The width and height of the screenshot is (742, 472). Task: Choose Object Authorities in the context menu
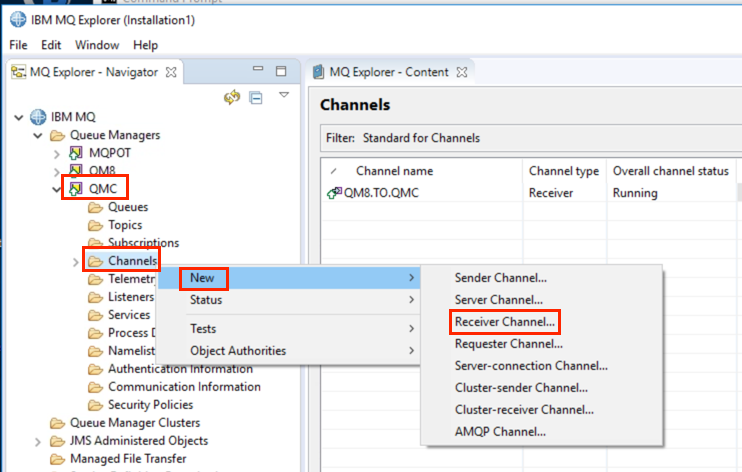click(288, 351)
